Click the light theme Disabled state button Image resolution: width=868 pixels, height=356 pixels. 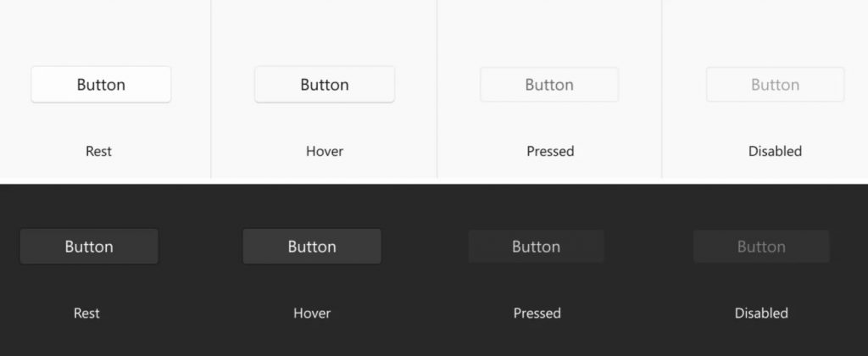[775, 85]
